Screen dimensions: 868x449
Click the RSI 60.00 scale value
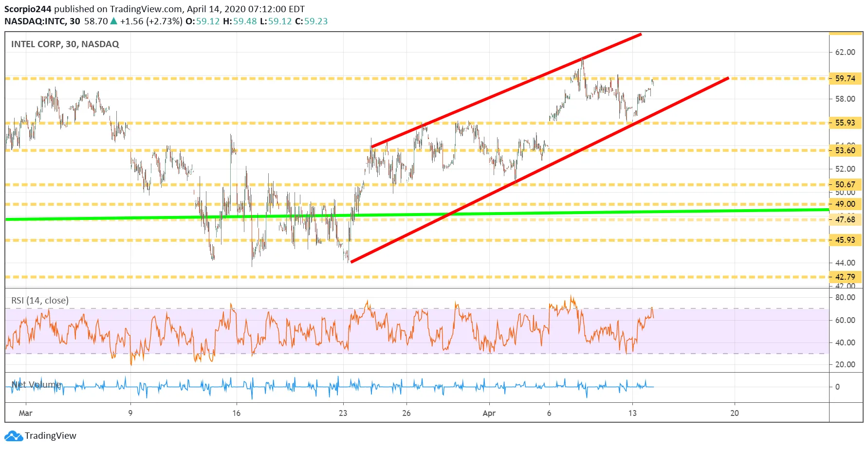(845, 320)
